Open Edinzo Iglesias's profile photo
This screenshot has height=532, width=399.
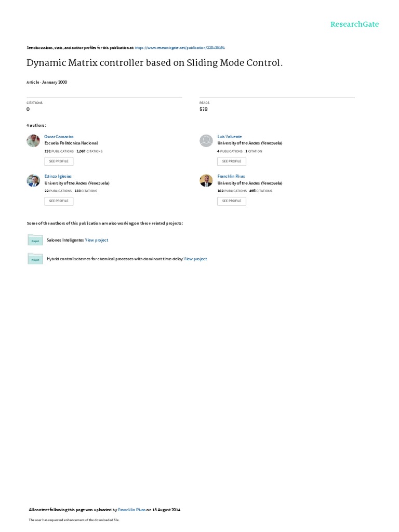click(33, 180)
